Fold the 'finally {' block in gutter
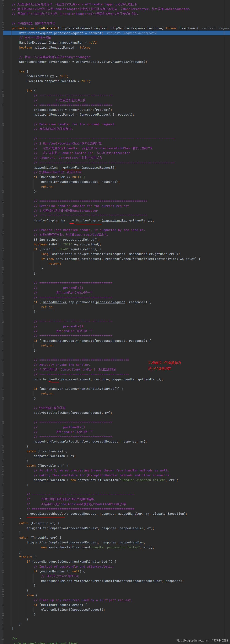The width and height of the screenshot is (230, 644). tap(3, 557)
